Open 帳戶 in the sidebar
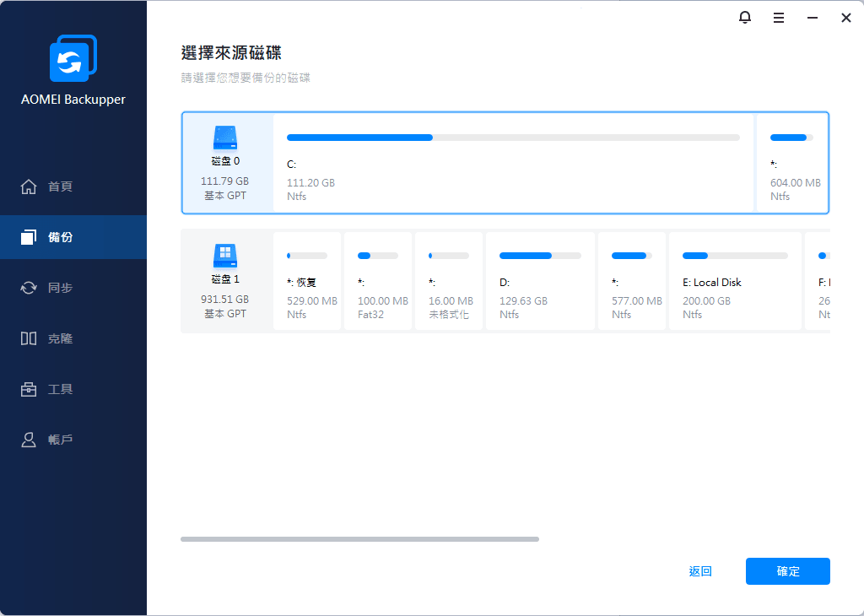The width and height of the screenshot is (864, 616). pyautogui.click(x=73, y=440)
